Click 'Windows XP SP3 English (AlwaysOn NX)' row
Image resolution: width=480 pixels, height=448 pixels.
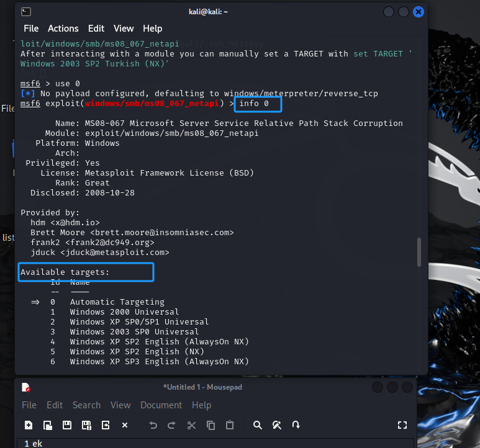click(x=159, y=362)
